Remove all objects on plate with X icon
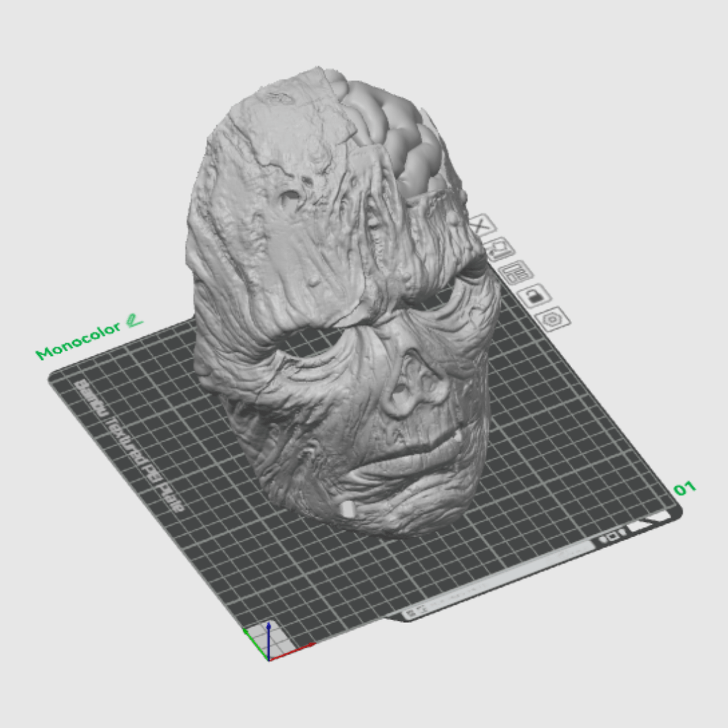This screenshot has height=728, width=728. point(482,225)
